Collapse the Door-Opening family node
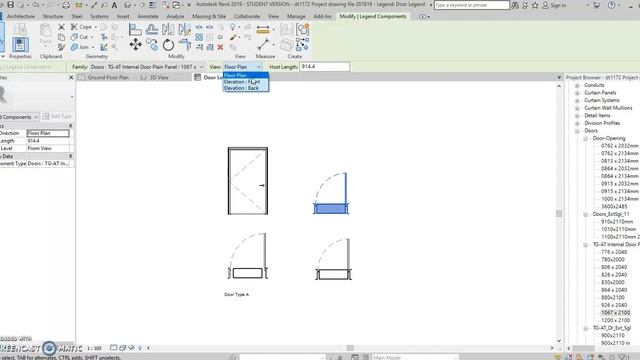This screenshot has width=640, height=360. tap(586, 138)
